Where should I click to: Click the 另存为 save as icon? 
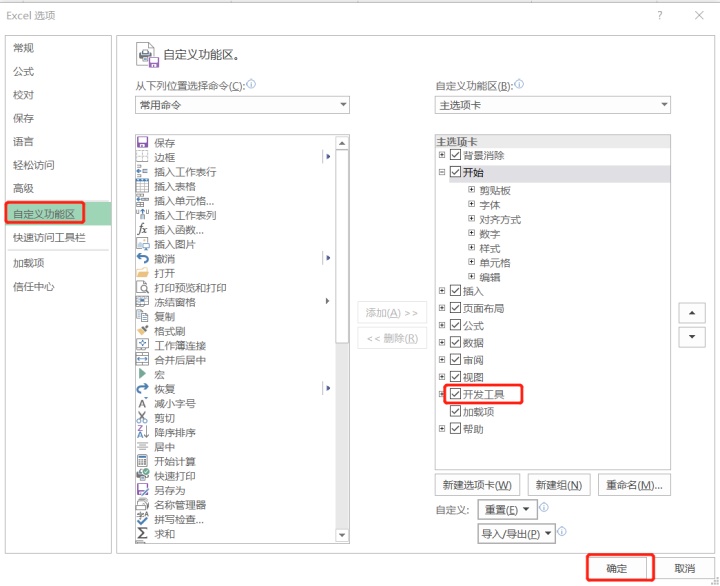[x=142, y=490]
